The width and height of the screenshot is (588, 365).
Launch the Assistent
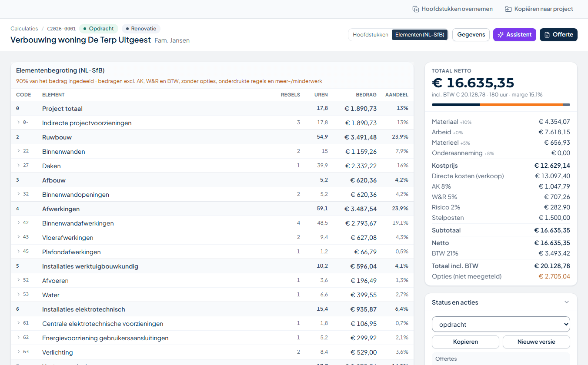point(514,35)
